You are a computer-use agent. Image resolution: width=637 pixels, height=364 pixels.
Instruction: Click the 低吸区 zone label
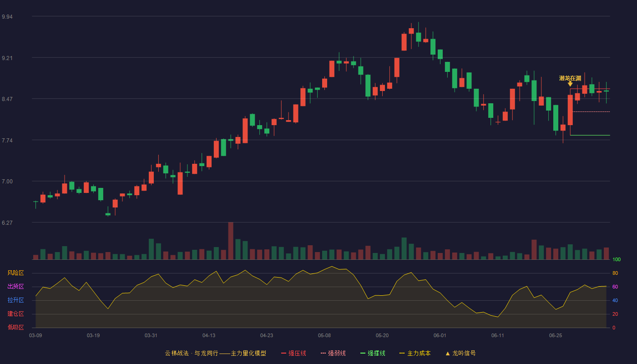click(15, 328)
